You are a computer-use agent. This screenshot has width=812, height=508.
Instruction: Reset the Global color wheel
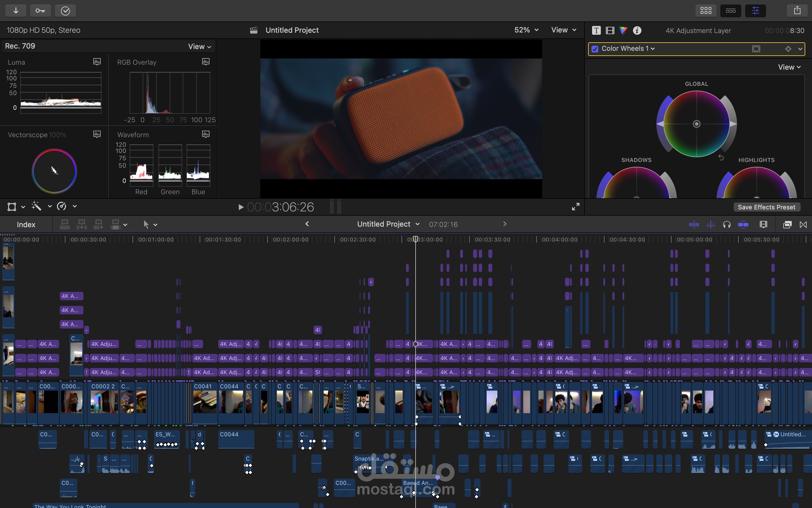(x=721, y=157)
